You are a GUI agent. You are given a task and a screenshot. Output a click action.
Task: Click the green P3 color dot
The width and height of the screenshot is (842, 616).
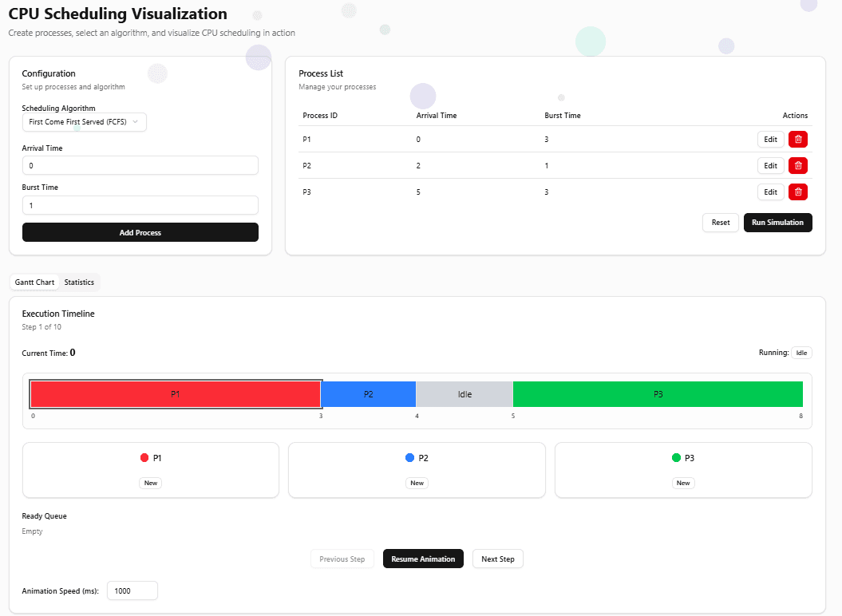[x=677, y=458]
